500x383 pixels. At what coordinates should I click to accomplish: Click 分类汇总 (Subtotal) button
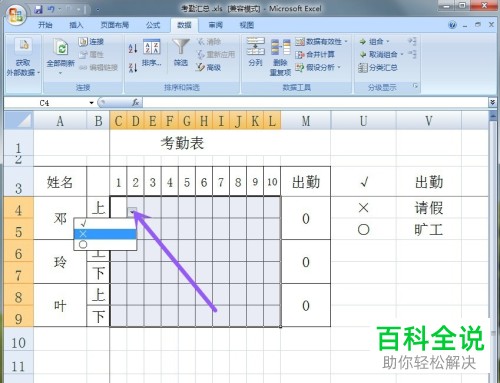click(378, 68)
